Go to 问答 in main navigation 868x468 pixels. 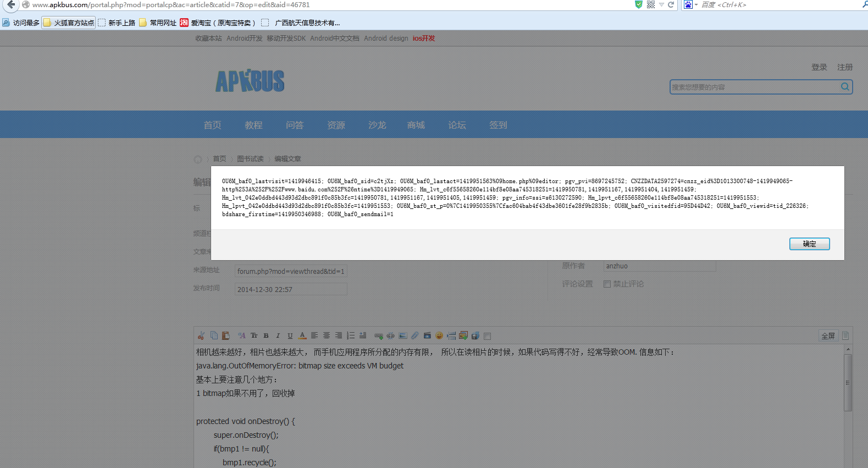[x=295, y=125]
